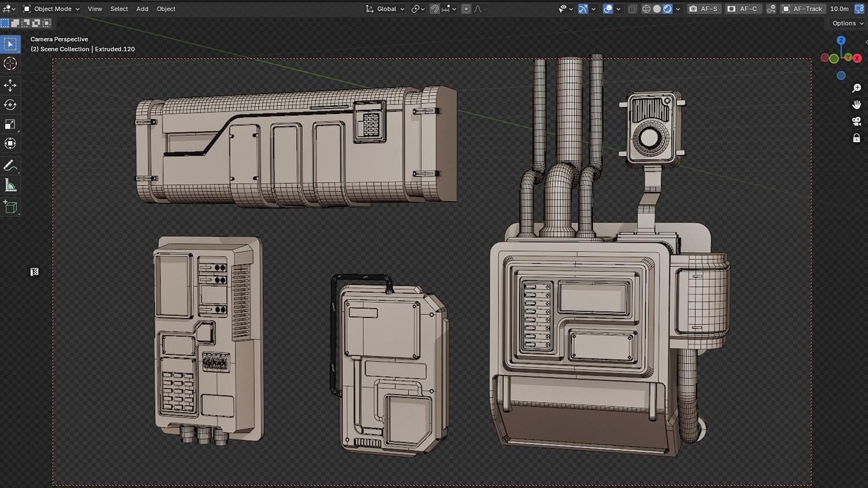Expand the overlay options arrow
Viewport: 868px width, 488px height.
pos(619,9)
